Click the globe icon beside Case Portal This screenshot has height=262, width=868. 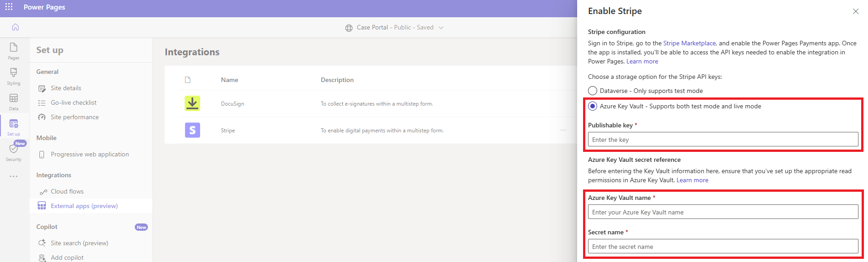point(349,28)
